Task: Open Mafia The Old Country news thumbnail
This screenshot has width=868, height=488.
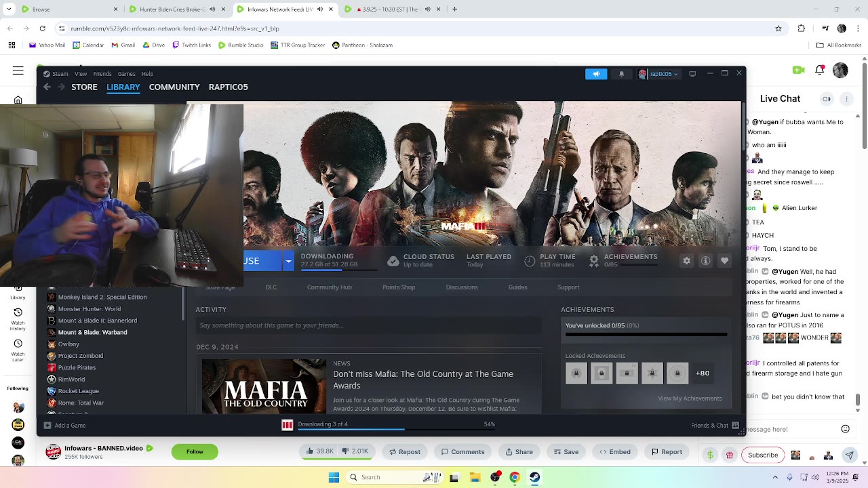Action: point(264,386)
